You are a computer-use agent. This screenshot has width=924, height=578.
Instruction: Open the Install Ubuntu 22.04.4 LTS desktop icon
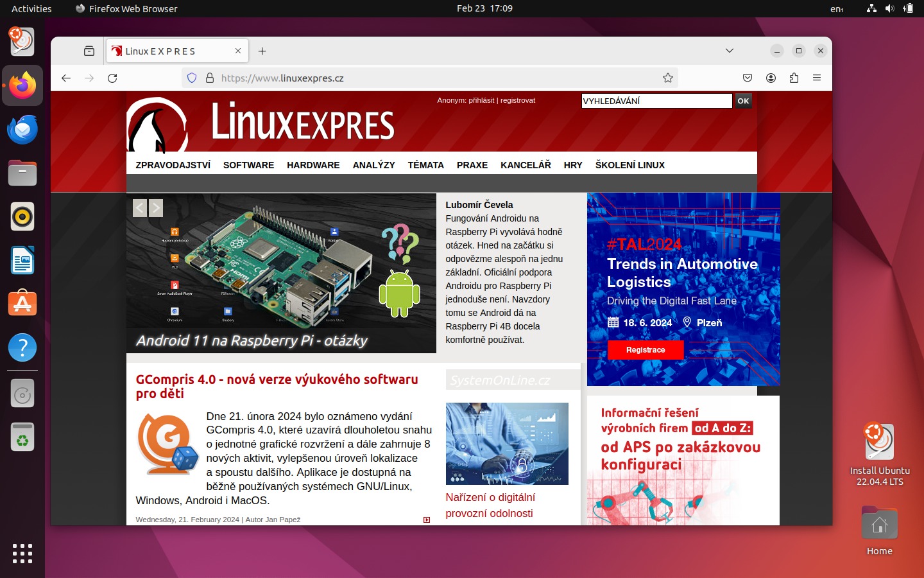[880, 454]
